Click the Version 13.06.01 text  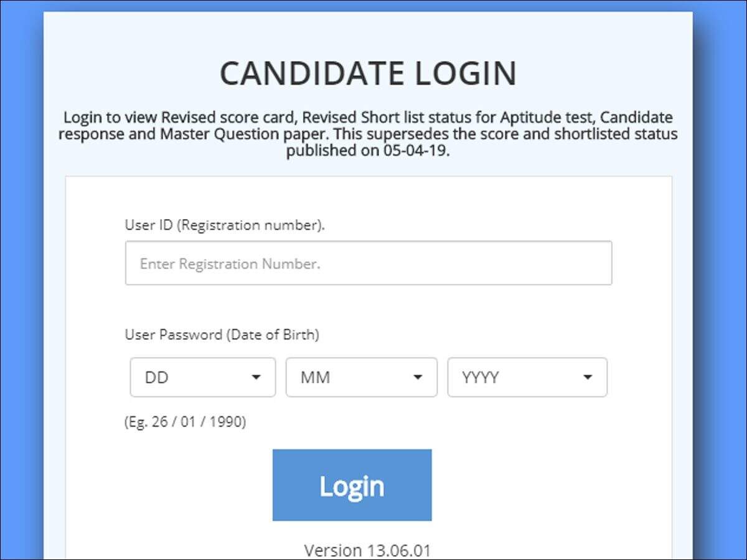pyautogui.click(x=367, y=550)
